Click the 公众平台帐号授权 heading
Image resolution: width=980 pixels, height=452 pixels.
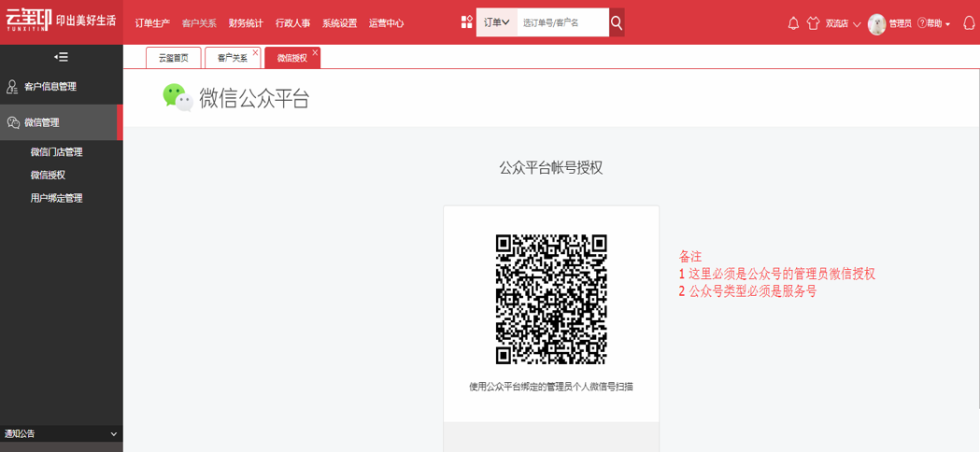coord(551,167)
